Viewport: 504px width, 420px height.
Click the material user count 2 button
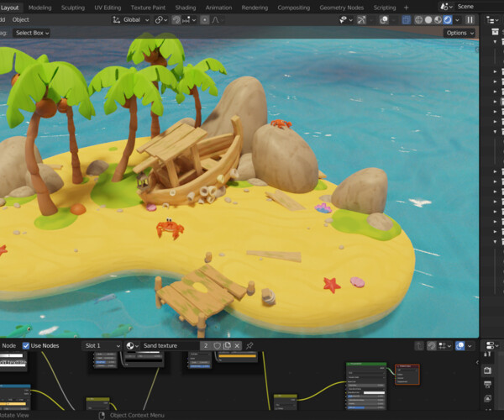tap(206, 346)
